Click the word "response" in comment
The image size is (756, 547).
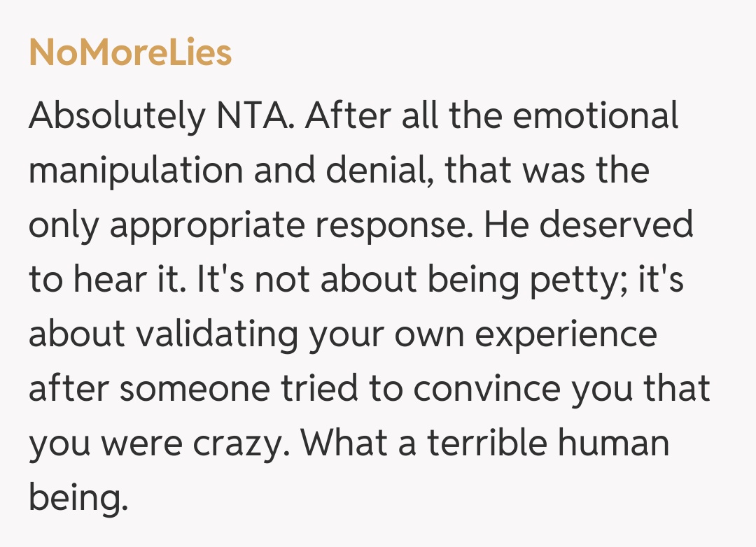click(x=392, y=227)
